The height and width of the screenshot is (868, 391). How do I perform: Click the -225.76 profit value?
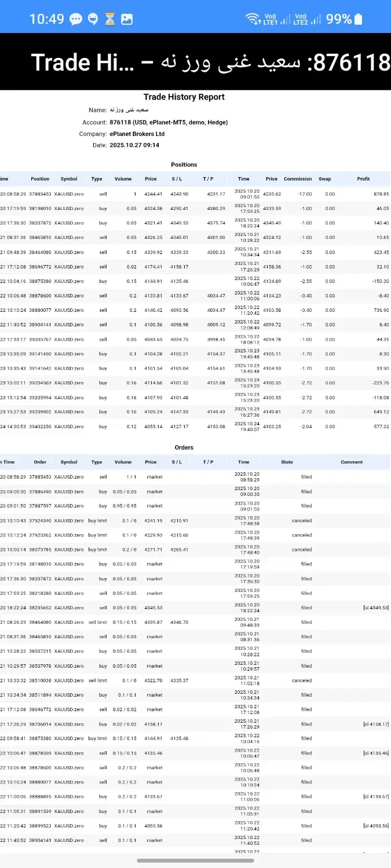click(380, 382)
